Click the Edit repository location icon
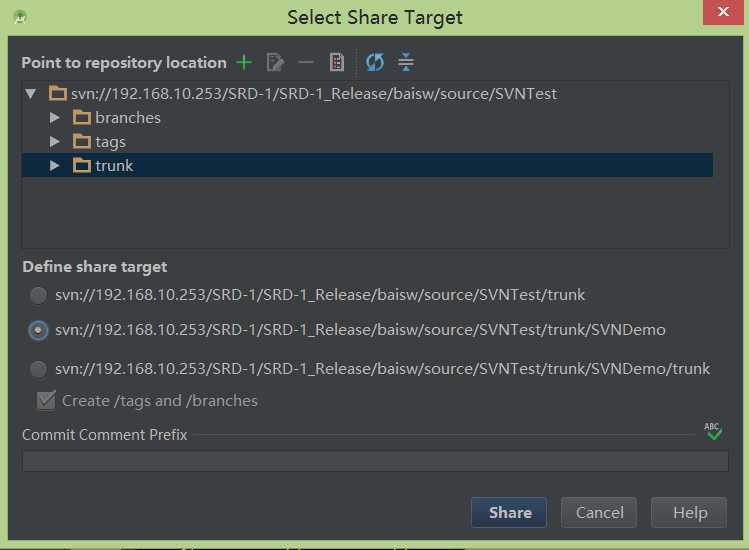 coord(275,63)
